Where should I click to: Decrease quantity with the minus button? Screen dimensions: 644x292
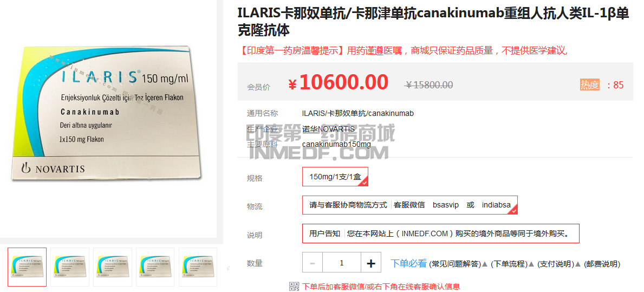pos(313,262)
